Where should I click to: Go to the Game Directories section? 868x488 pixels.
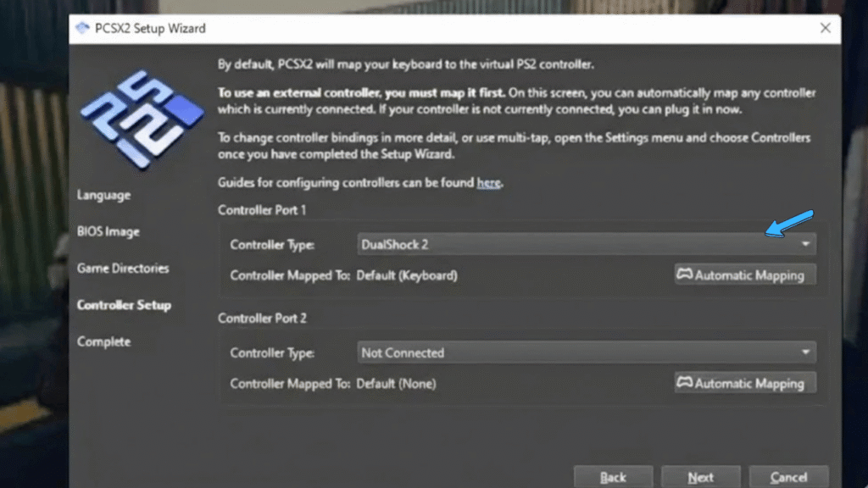pos(122,268)
